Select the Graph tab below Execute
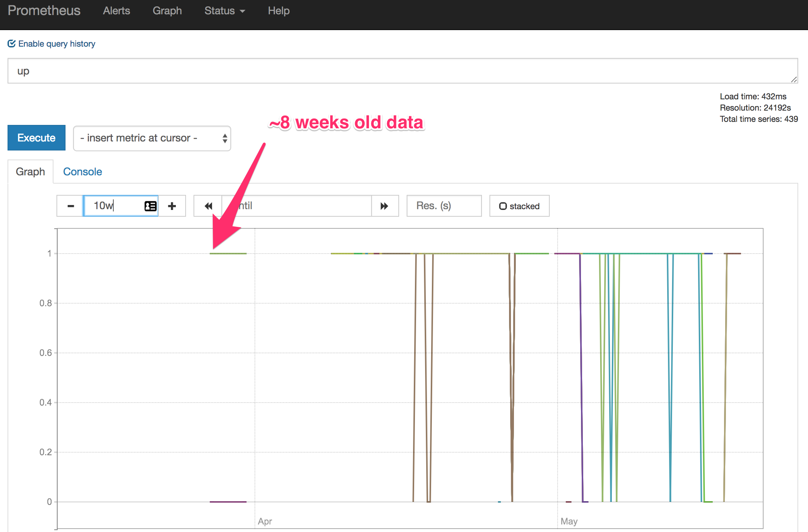808x532 pixels. click(x=30, y=172)
